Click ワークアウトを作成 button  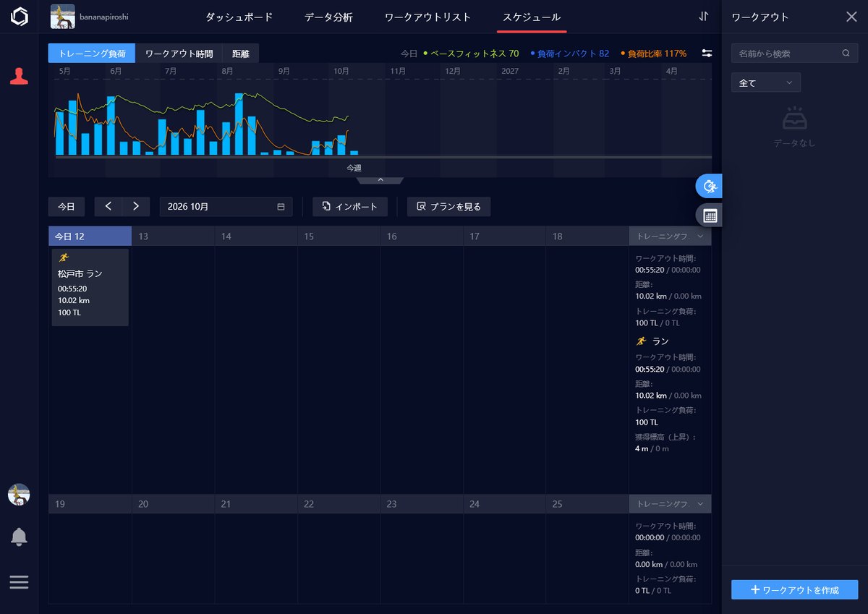(794, 589)
